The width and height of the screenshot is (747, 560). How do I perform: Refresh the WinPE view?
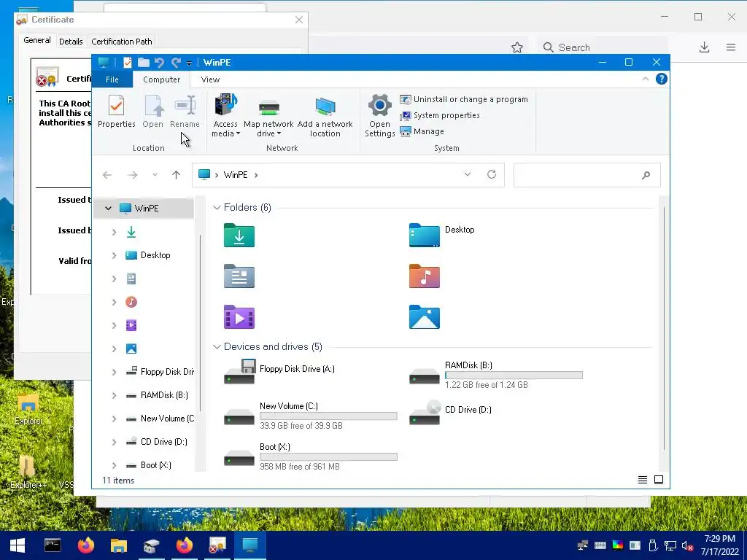tap(492, 174)
